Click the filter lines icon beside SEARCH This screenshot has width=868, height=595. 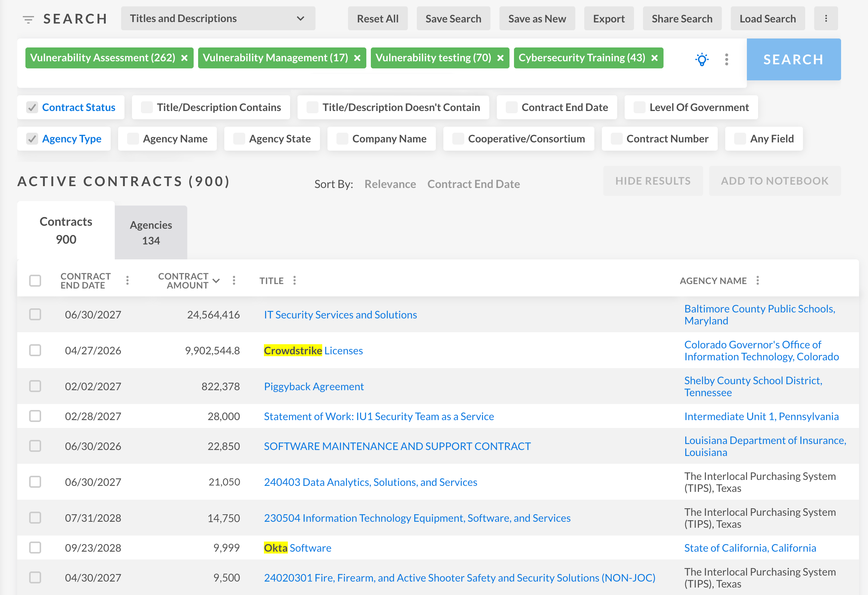coord(28,19)
